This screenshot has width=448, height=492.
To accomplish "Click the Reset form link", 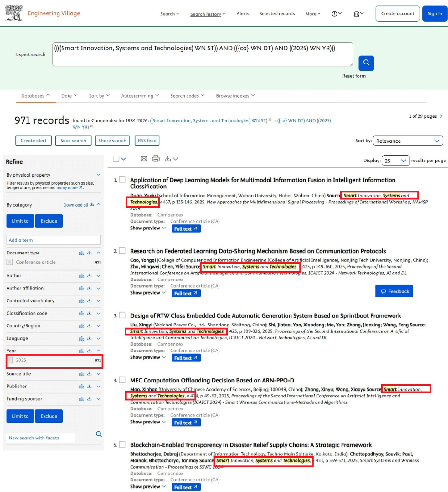I will [x=354, y=76].
